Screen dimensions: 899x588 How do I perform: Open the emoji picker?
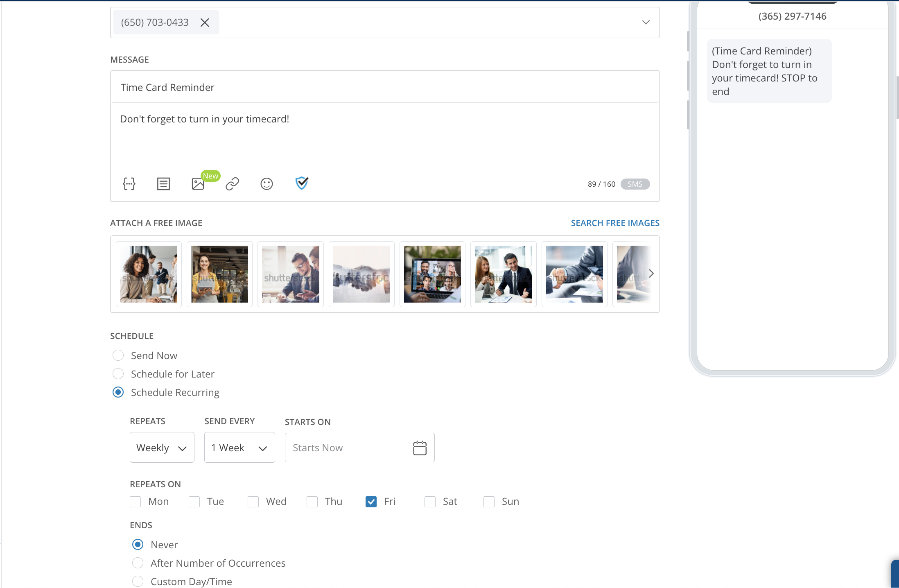[267, 183]
